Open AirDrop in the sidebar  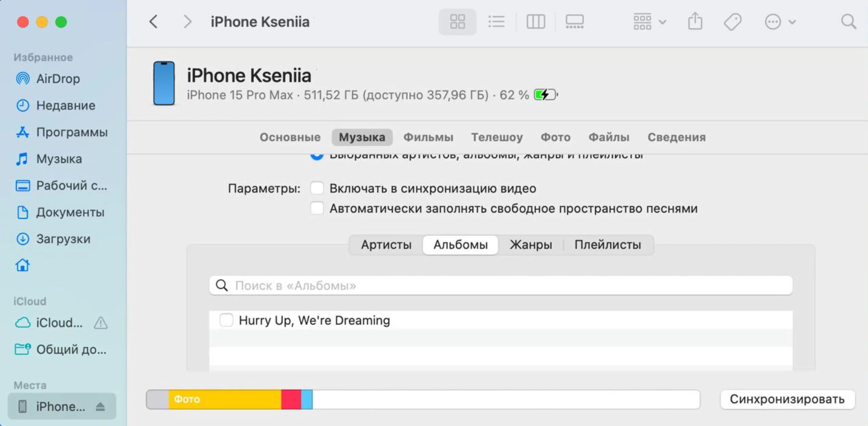point(58,79)
